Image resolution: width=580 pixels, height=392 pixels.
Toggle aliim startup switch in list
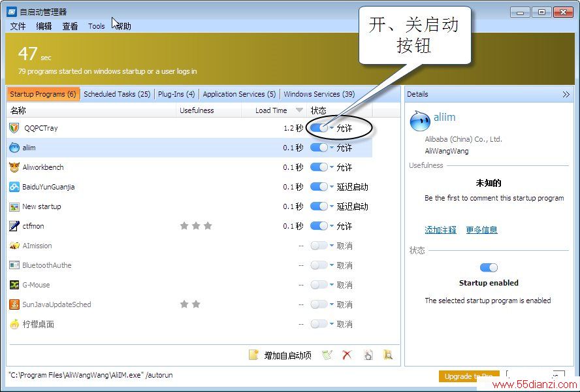point(319,148)
